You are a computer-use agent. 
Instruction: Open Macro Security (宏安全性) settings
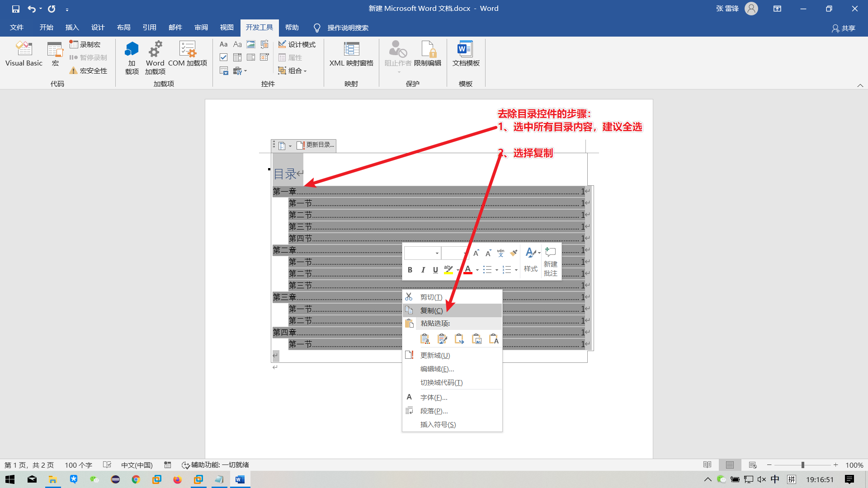(x=89, y=70)
